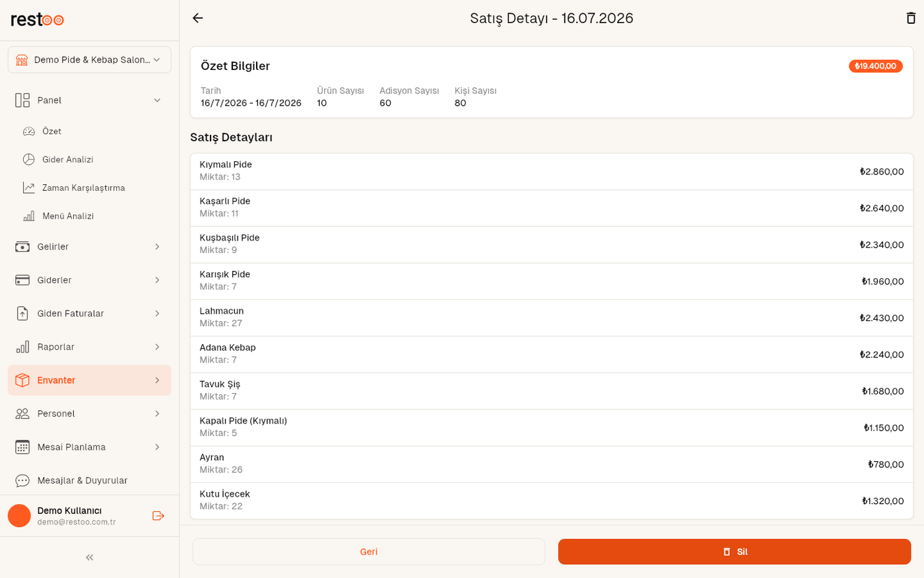Collapse the sidebar with double chevron
This screenshot has width=924, height=578.
(x=90, y=558)
